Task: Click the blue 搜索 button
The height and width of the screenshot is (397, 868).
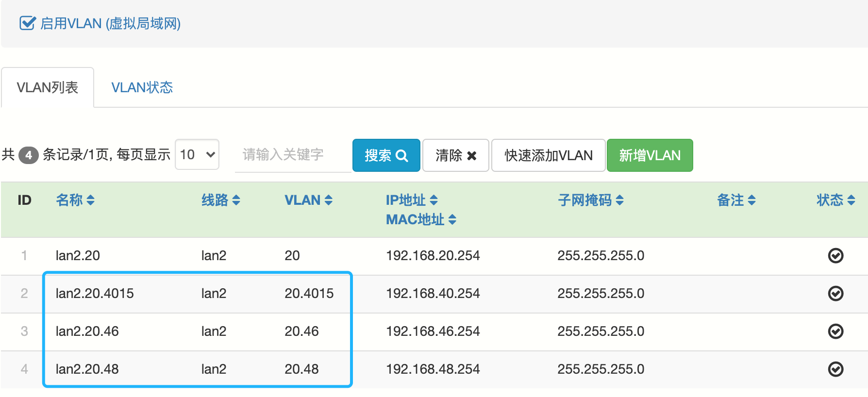Action: click(386, 155)
